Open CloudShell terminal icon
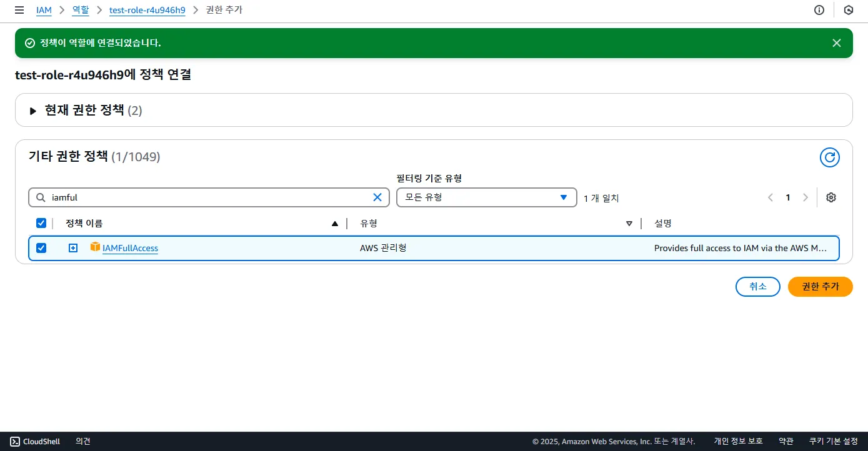868x451 pixels. (15, 442)
